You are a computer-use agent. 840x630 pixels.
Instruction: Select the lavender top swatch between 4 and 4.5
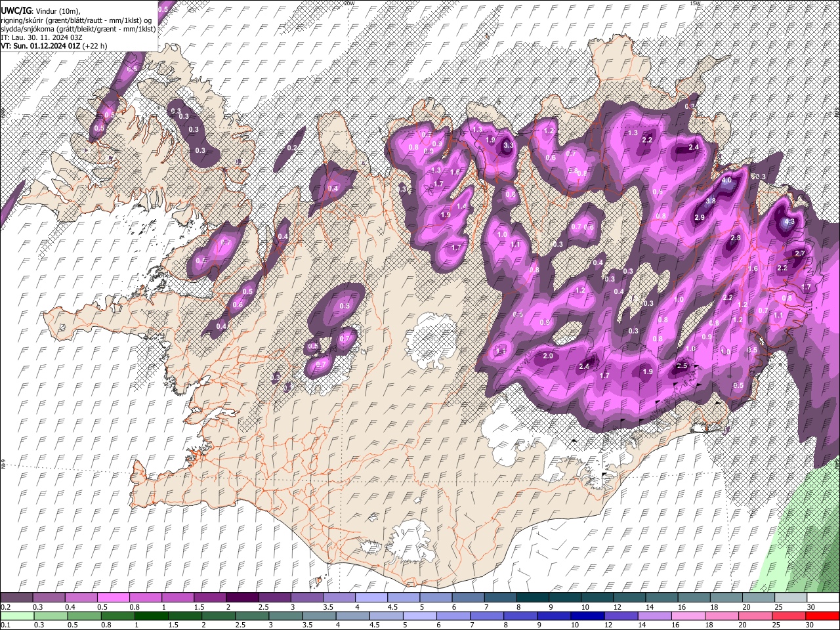tap(371, 597)
